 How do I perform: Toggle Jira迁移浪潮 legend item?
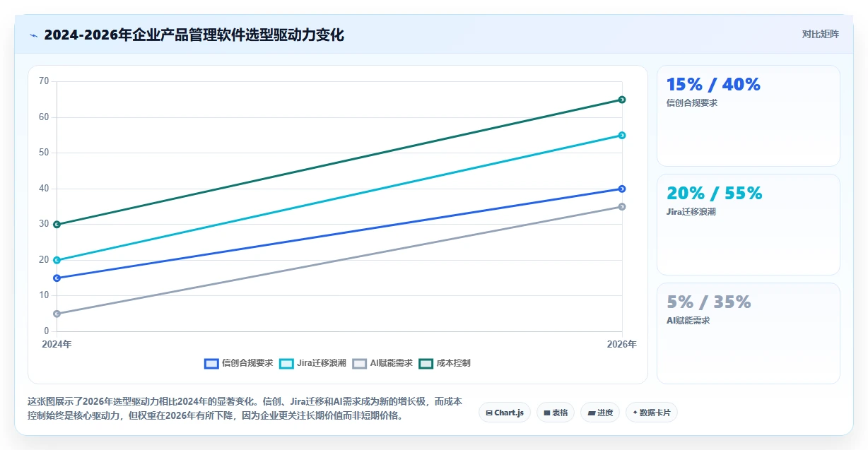313,363
